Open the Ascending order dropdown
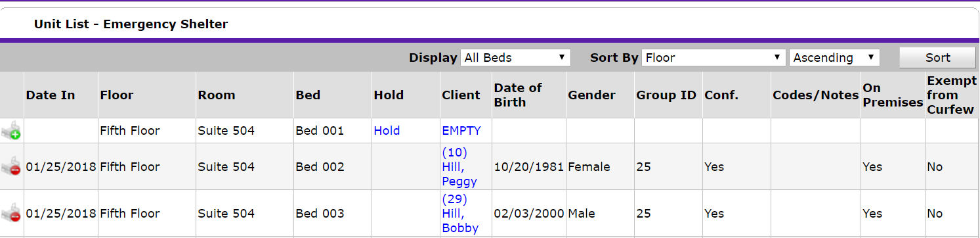The image size is (980, 238). pyautogui.click(x=834, y=57)
